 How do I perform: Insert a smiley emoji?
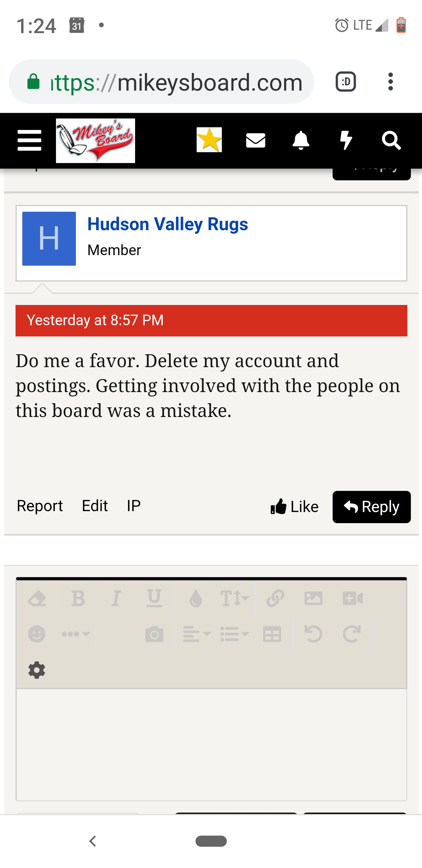(x=37, y=635)
